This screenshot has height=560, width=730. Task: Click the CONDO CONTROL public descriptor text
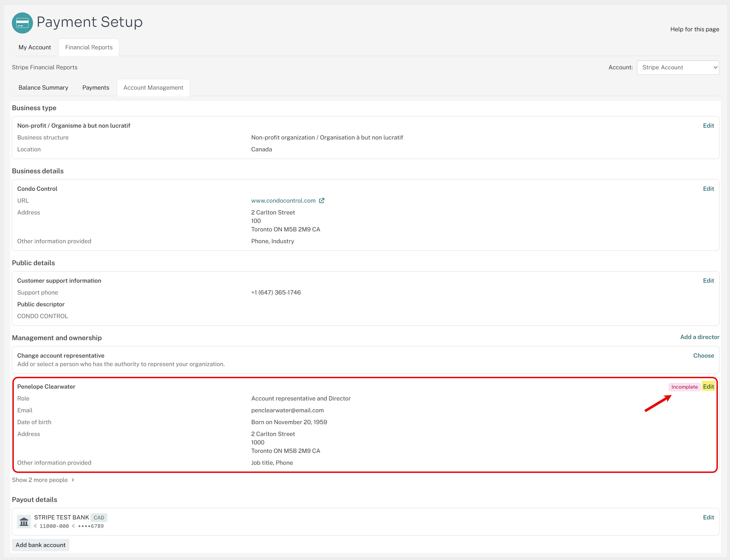point(43,316)
